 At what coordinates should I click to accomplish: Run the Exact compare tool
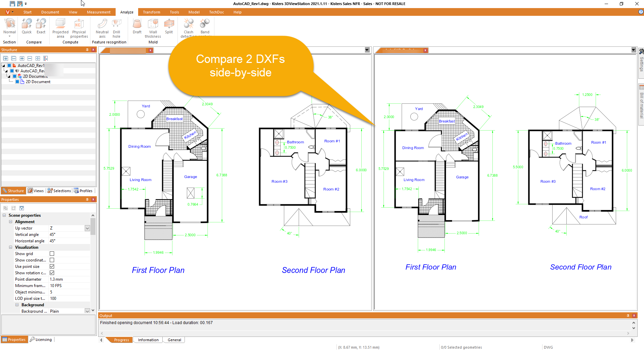coord(41,26)
